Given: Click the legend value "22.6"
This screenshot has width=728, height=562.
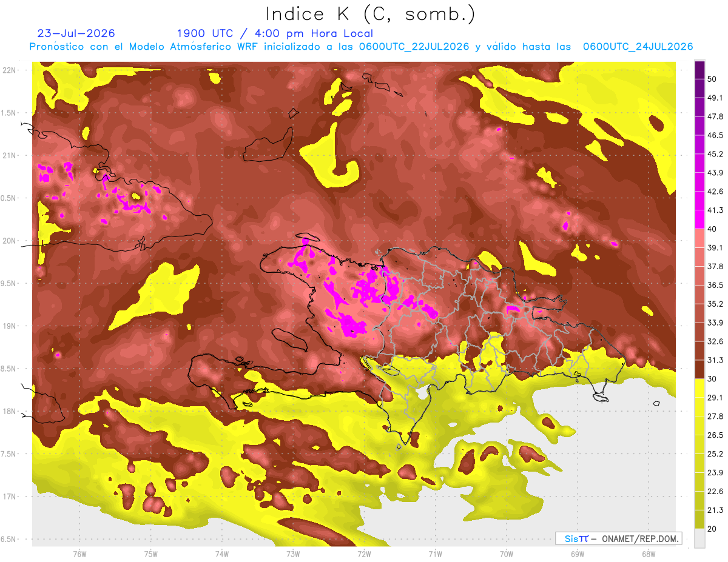Looking at the screenshot, I should coord(715,492).
